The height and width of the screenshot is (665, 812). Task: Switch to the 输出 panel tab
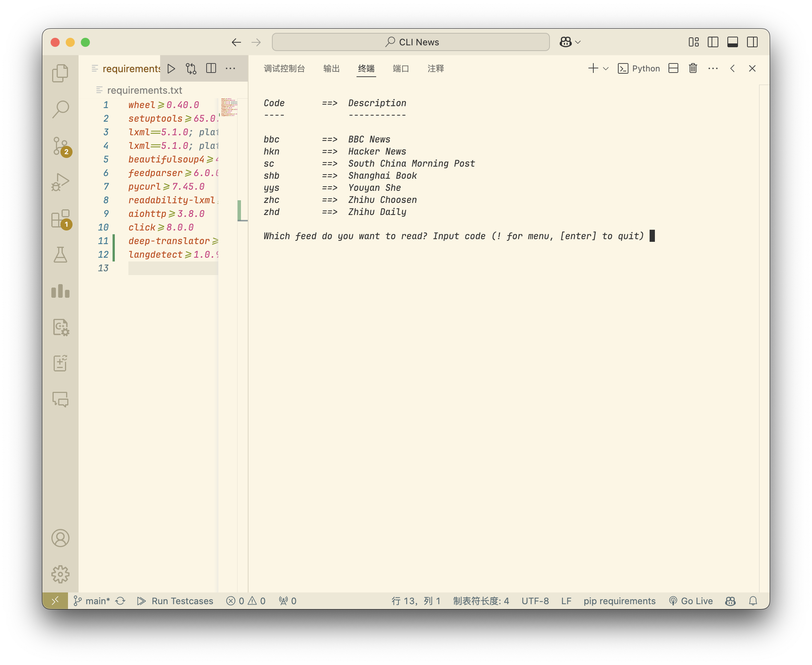[331, 68]
